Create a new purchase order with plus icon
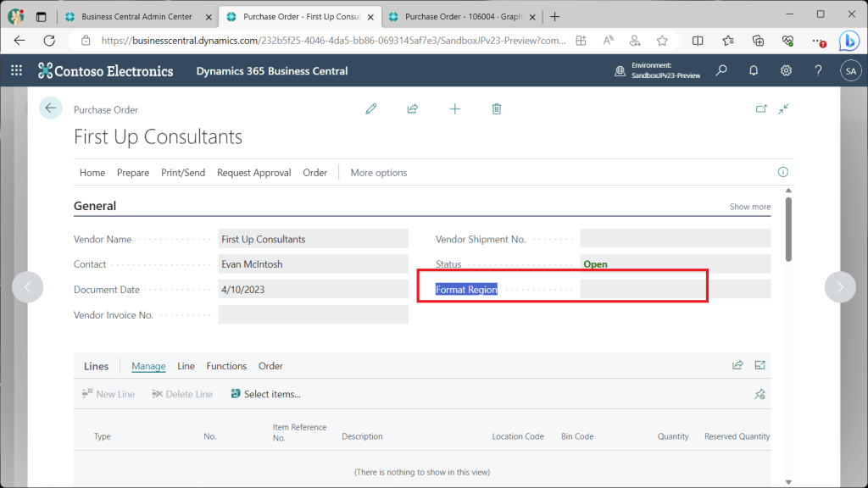Screen dimensions: 868x488 (454, 109)
